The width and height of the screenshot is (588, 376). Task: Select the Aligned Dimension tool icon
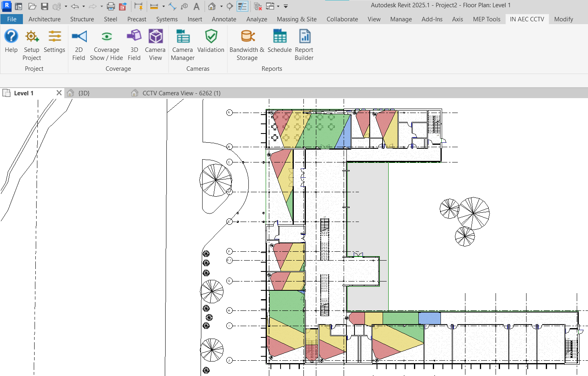coord(172,6)
